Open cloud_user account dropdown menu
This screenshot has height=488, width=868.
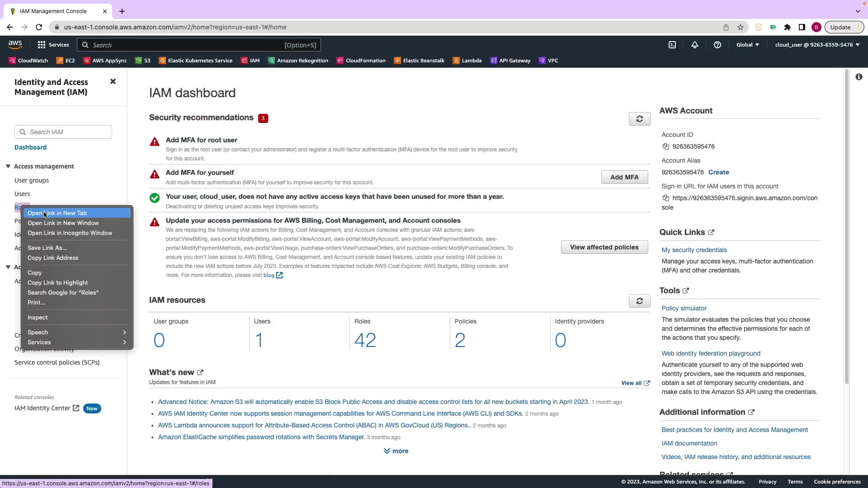(817, 45)
